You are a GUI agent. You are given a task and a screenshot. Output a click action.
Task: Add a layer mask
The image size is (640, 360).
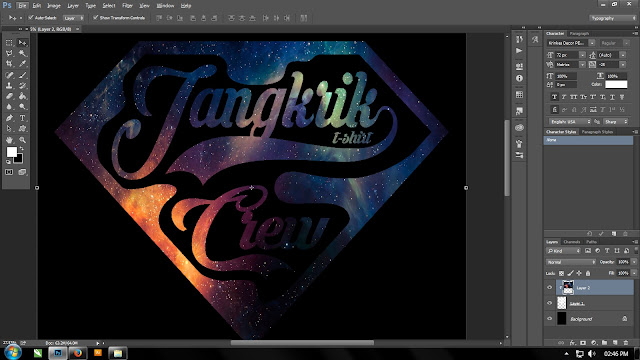pos(583,343)
